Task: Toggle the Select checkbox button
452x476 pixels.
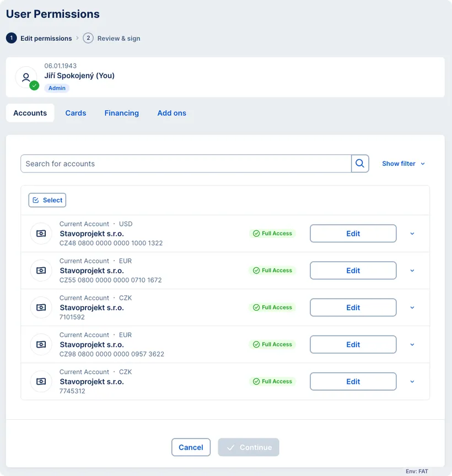Action: [x=47, y=200]
